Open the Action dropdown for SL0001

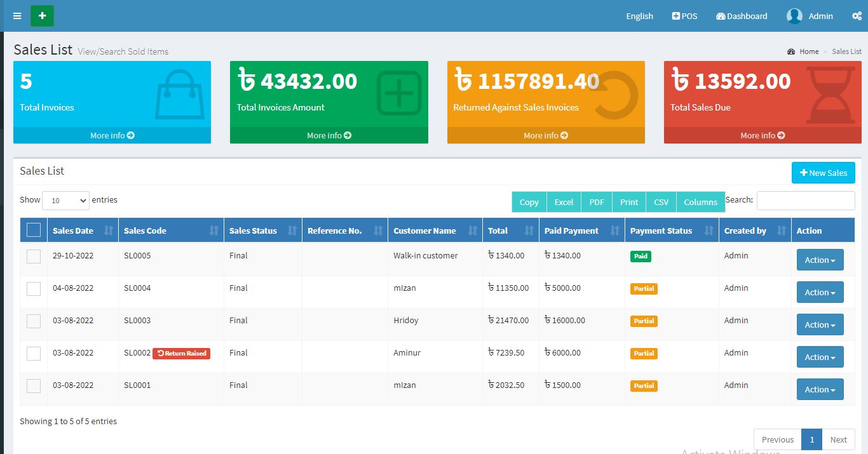820,389
